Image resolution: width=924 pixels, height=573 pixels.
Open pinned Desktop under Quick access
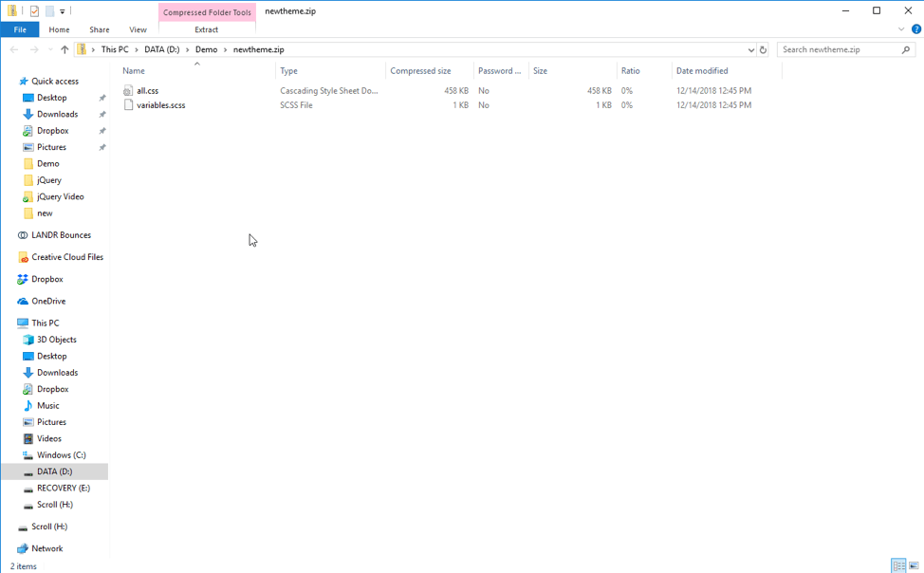pos(52,98)
